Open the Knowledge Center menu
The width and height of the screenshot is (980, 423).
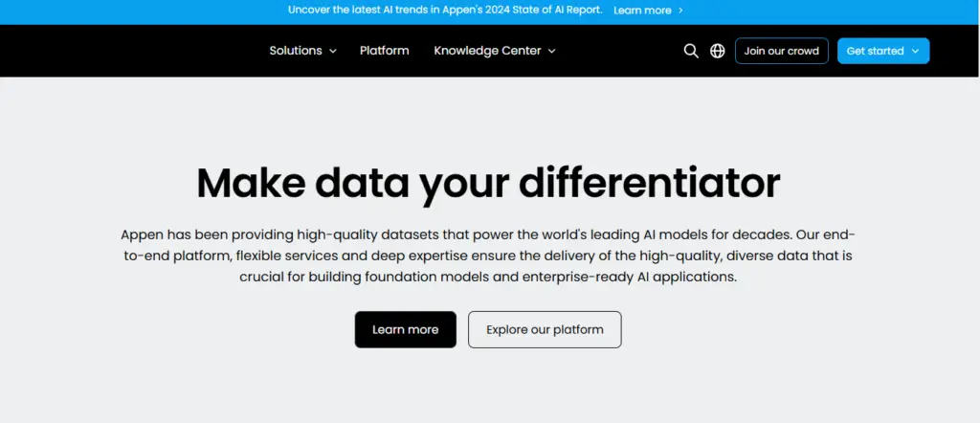coord(487,51)
